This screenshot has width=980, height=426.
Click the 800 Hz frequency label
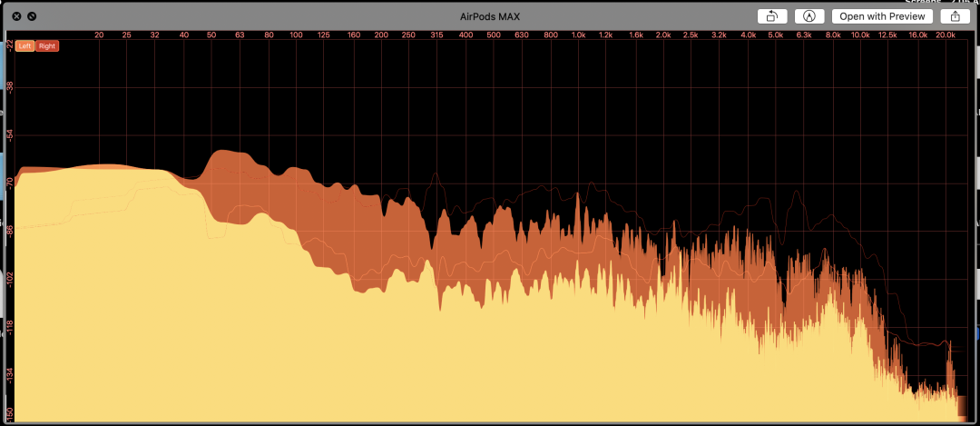[550, 35]
